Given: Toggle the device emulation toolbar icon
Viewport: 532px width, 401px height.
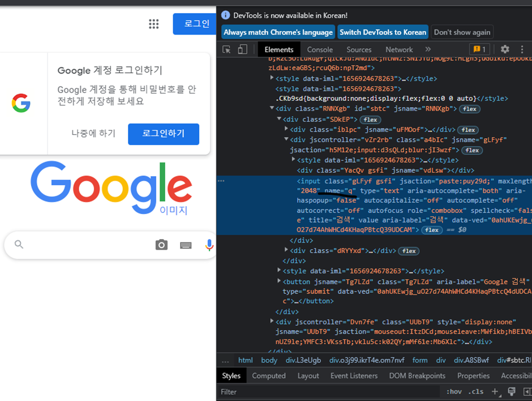Looking at the screenshot, I should (242, 49).
